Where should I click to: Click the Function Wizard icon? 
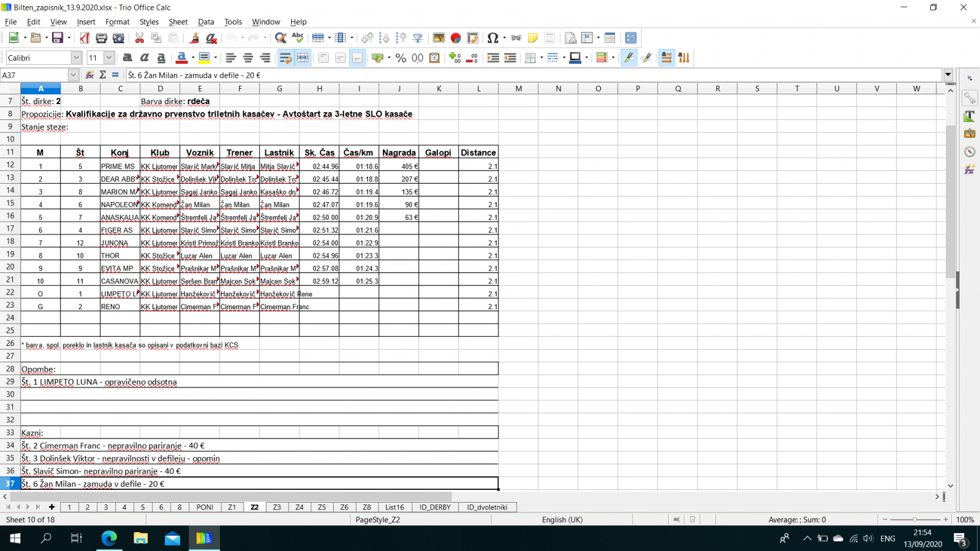coord(89,75)
